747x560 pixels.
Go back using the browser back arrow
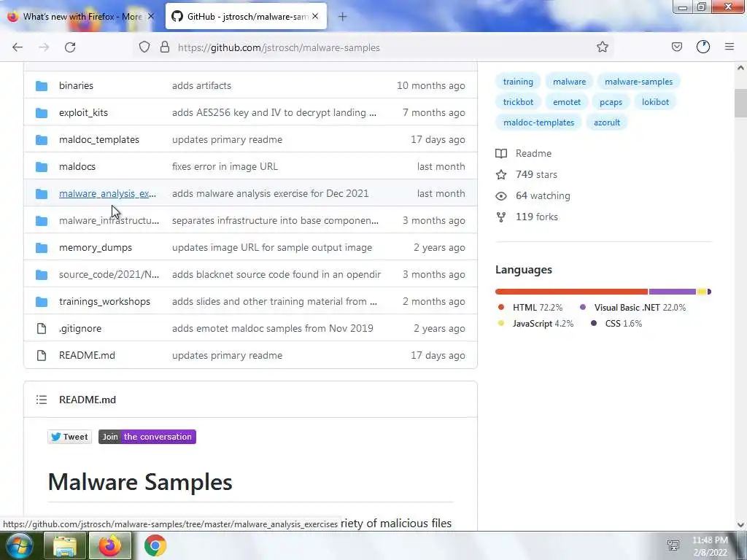pos(18,47)
